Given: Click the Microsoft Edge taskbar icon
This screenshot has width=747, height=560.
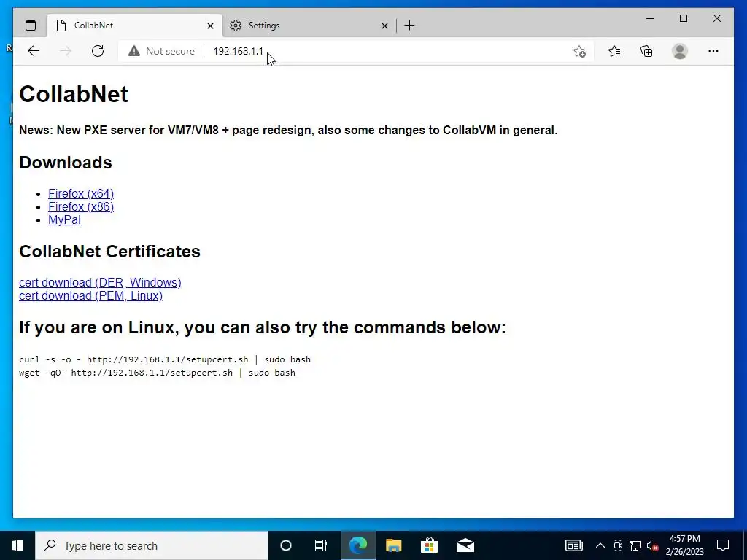Looking at the screenshot, I should (x=358, y=545).
